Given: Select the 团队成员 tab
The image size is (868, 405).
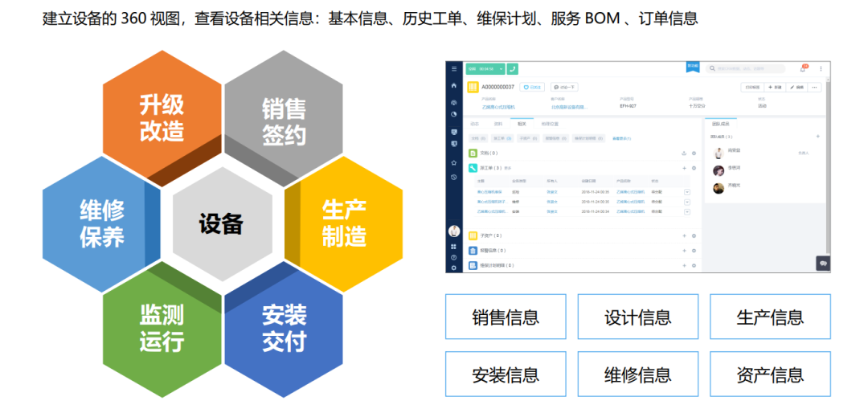Looking at the screenshot, I should coord(721,124).
